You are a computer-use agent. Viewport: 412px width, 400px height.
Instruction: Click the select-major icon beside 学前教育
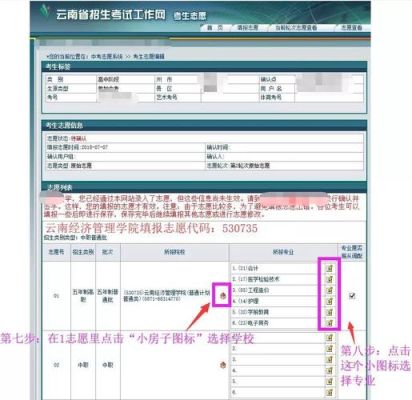(x=329, y=312)
